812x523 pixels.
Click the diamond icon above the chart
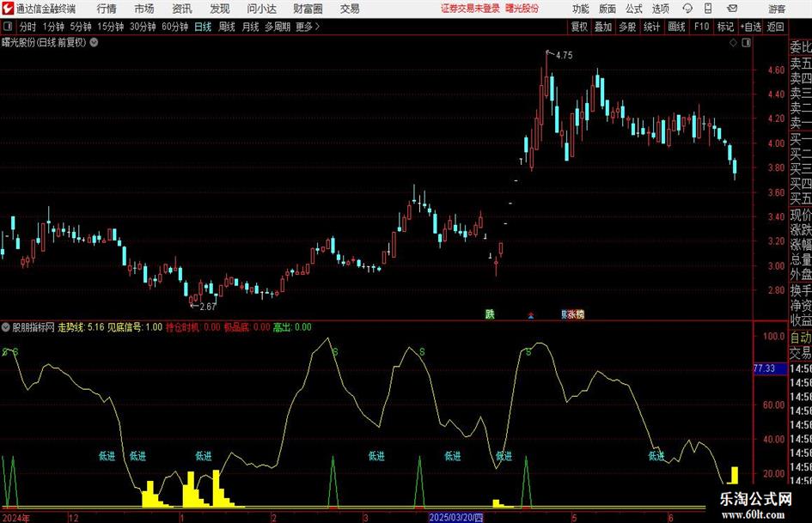click(x=733, y=43)
